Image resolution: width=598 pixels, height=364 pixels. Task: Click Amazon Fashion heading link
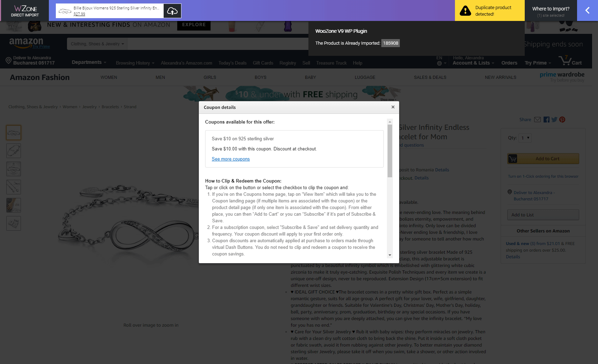[x=40, y=77]
